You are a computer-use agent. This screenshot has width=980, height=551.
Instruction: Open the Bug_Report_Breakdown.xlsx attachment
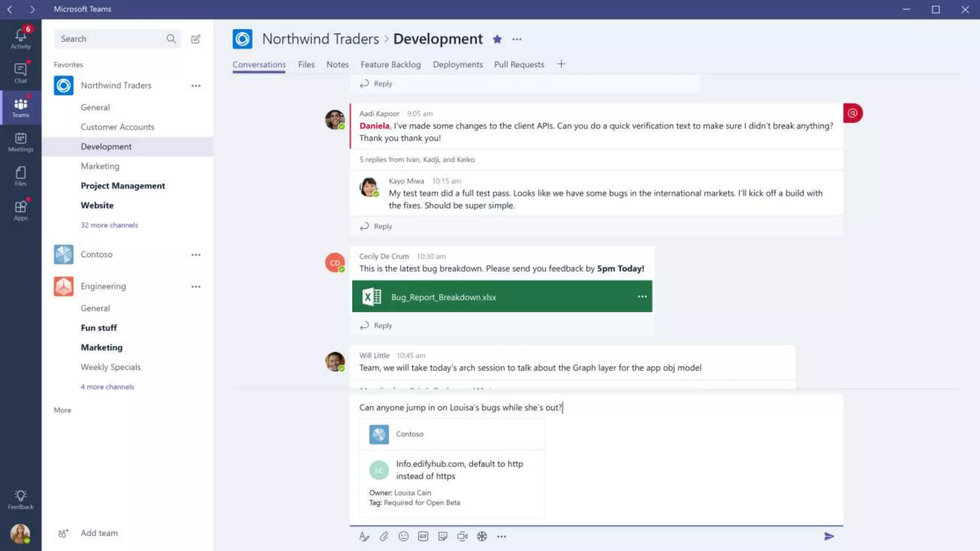(444, 297)
